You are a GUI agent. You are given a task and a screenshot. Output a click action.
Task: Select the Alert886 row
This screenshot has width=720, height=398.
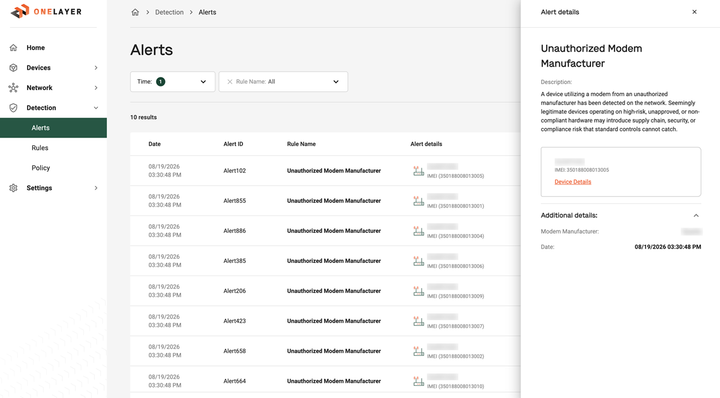pyautogui.click(x=325, y=231)
